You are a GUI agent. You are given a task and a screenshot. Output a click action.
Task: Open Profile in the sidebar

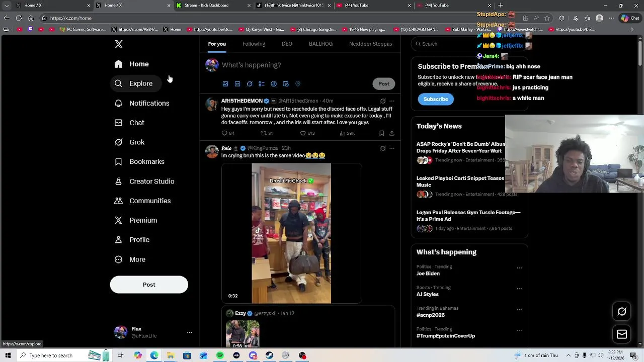(x=132, y=240)
